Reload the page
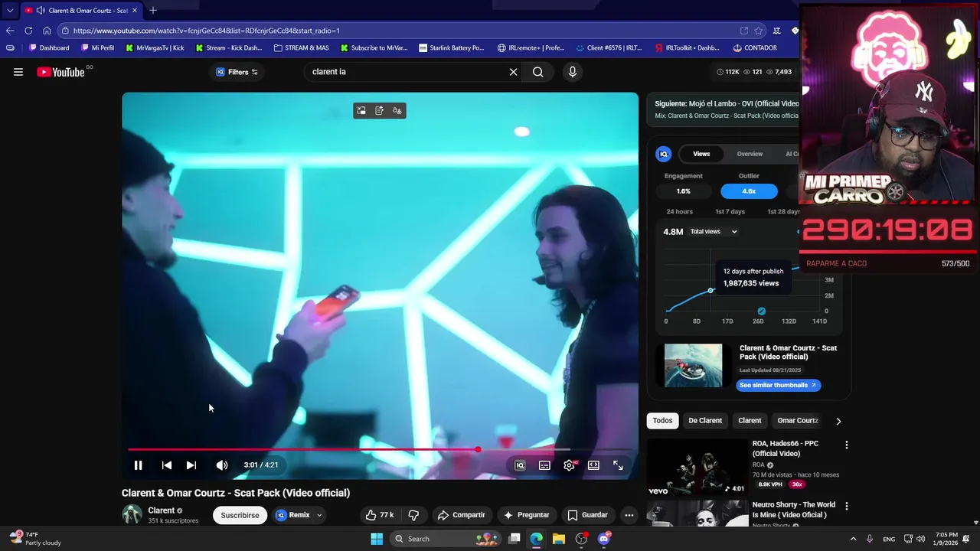Viewport: 980px width, 551px height. click(x=28, y=31)
